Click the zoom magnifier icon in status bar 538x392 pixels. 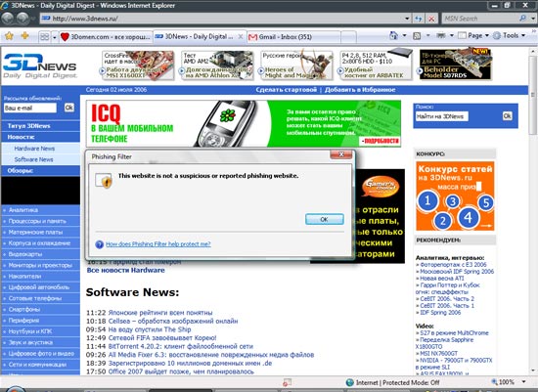[494, 382]
